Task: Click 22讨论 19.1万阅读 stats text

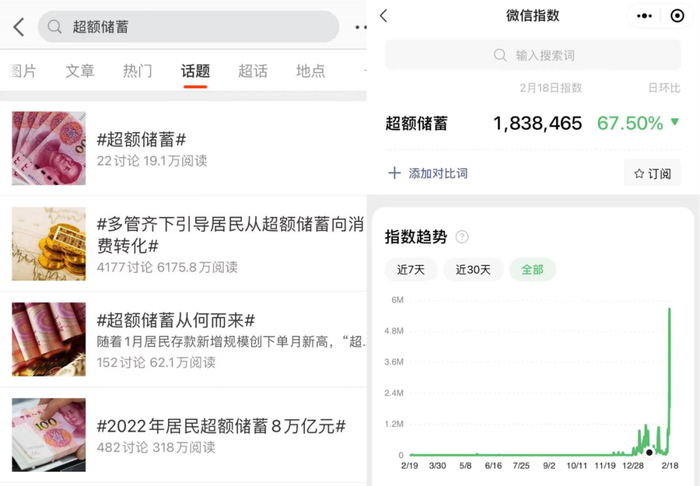Action: pos(152,161)
